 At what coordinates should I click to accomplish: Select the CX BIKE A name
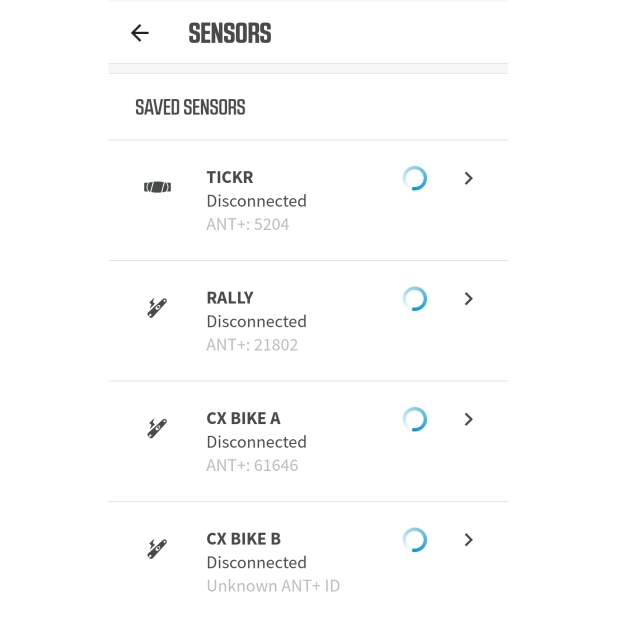[x=243, y=418]
